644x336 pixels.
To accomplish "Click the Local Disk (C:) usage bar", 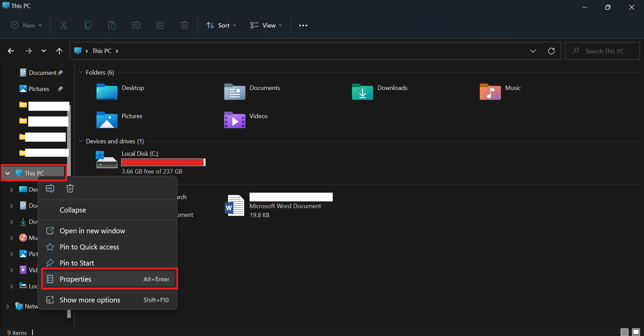I will point(163,162).
